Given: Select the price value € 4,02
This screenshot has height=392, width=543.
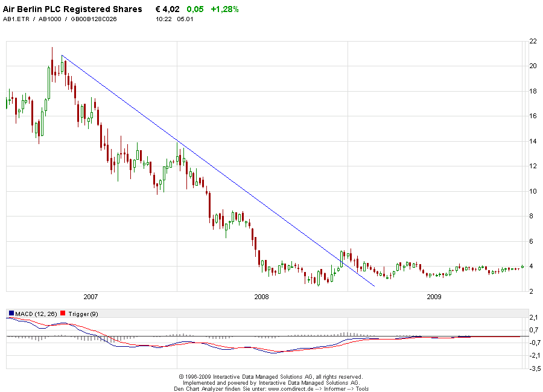Looking at the screenshot, I should [x=168, y=10].
